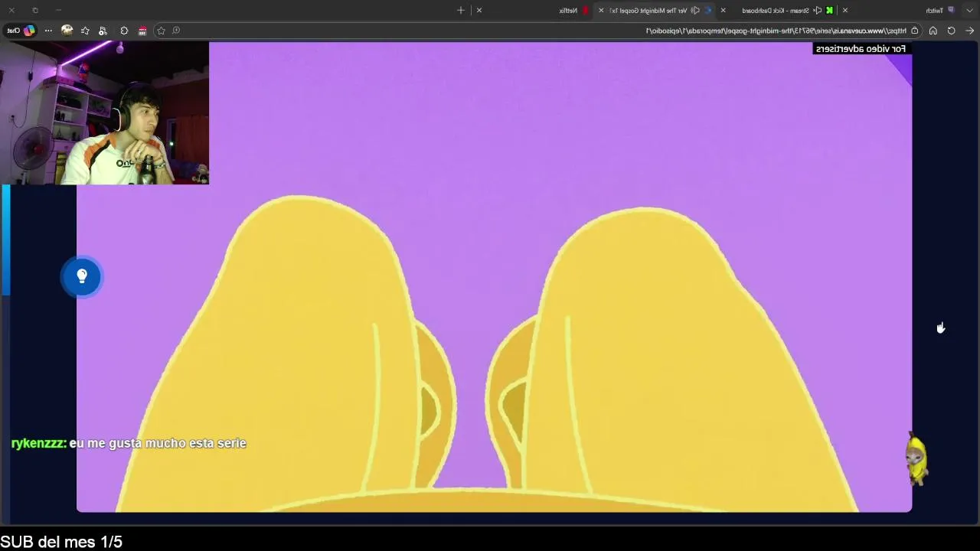Open the favorites list icon
The image size is (980, 551).
coord(85,31)
